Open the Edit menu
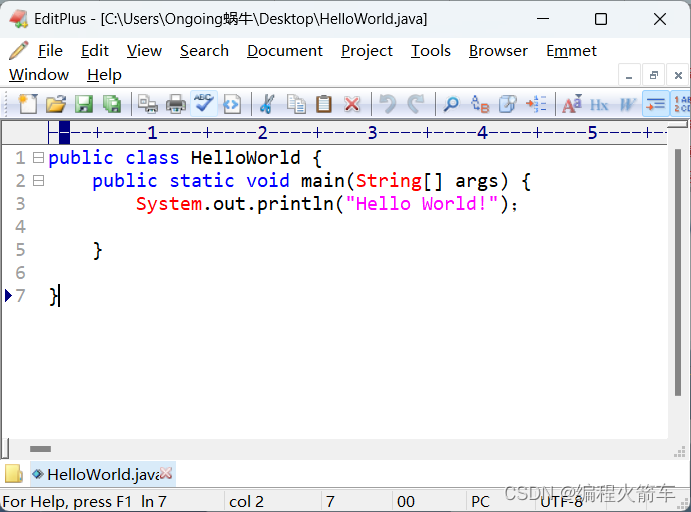The width and height of the screenshot is (691, 512). click(95, 51)
